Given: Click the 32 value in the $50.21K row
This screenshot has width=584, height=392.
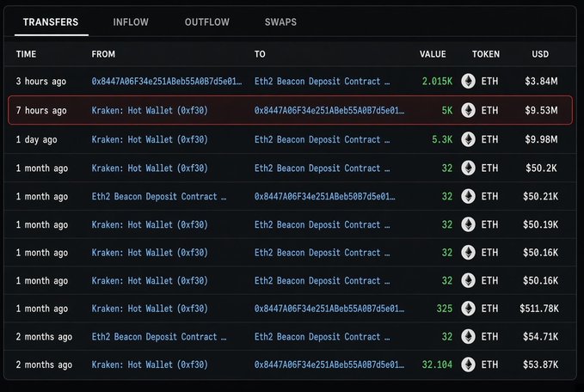Looking at the screenshot, I should point(447,196).
